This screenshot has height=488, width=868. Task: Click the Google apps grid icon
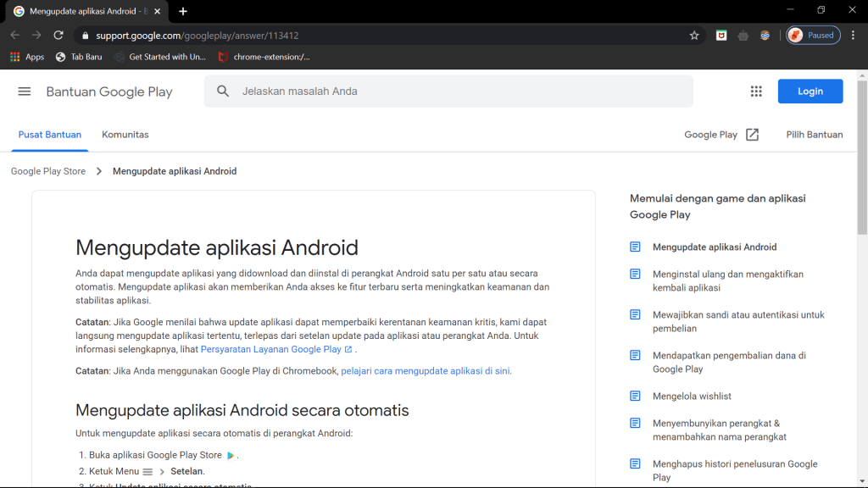pyautogui.click(x=756, y=91)
